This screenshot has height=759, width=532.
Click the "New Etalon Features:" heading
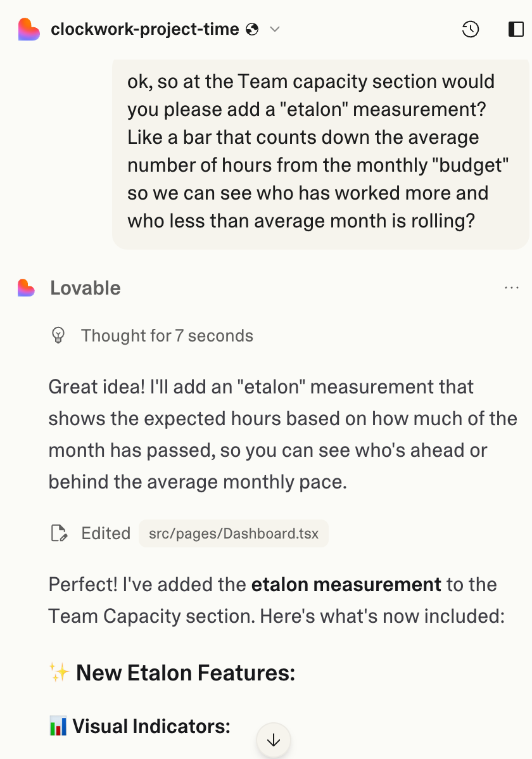186,673
